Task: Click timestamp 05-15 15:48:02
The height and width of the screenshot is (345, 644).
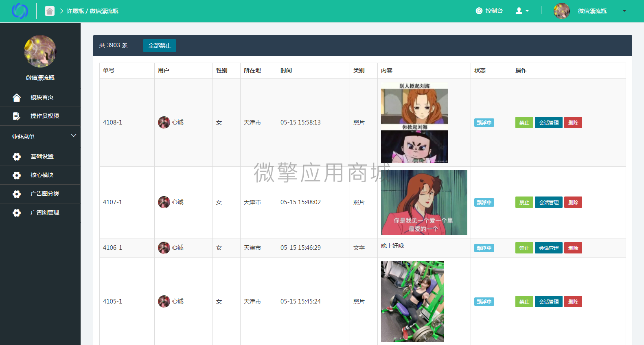Action: click(x=300, y=202)
